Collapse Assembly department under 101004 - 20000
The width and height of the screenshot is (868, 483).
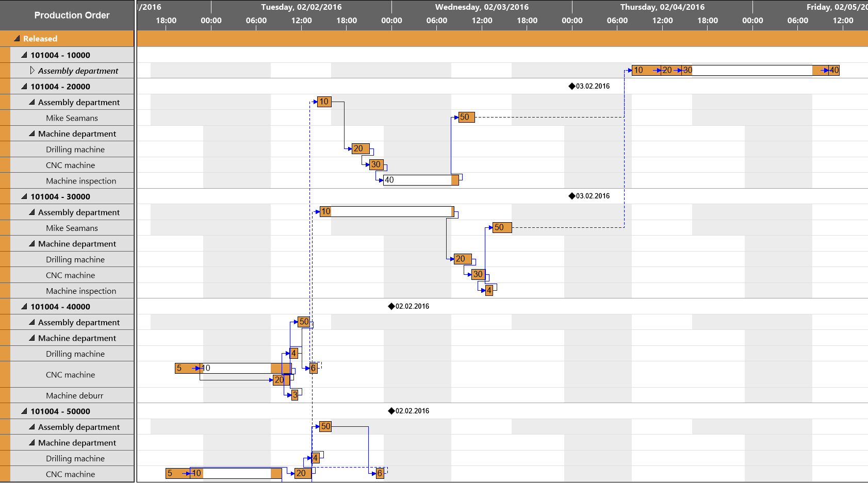click(32, 102)
